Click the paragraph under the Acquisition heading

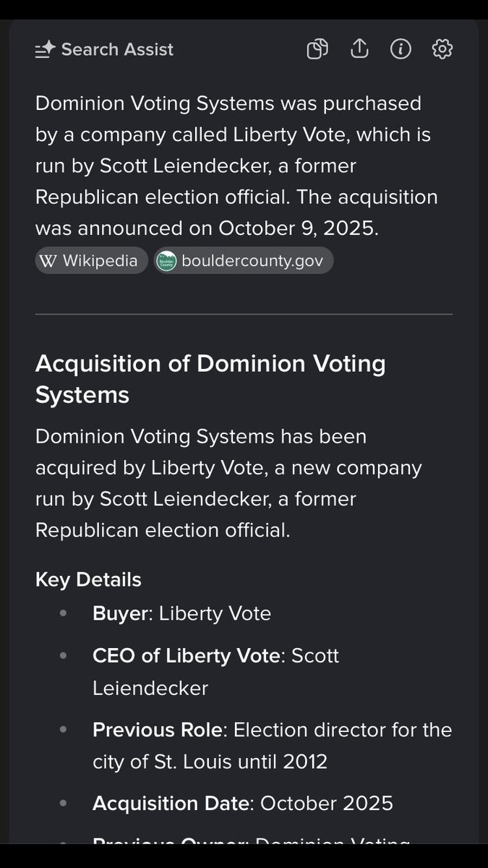pos(228,484)
